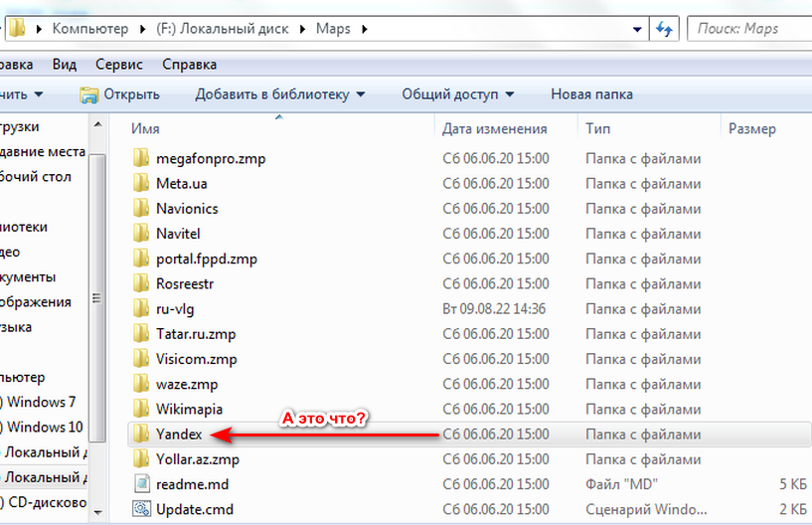Click the refresh icon beside address bar

pyautogui.click(x=665, y=29)
